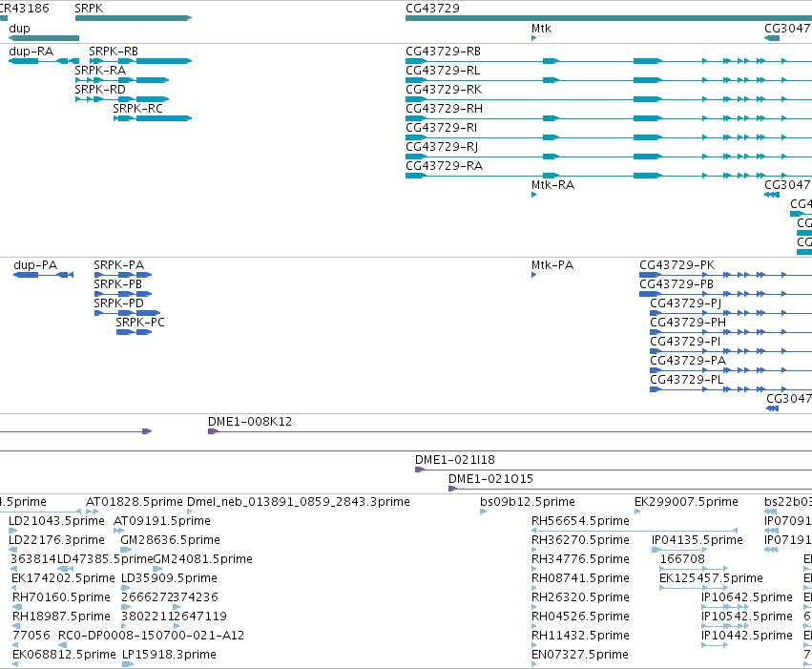This screenshot has height=669, width=812.
Task: Click protein SRPK-PC label
Action: (140, 323)
